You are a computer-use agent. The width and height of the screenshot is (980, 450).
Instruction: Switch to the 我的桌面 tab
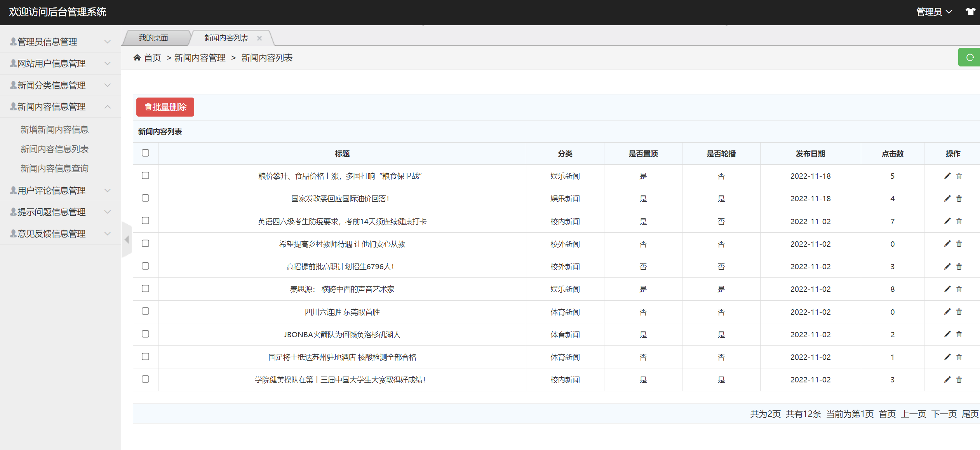154,38
